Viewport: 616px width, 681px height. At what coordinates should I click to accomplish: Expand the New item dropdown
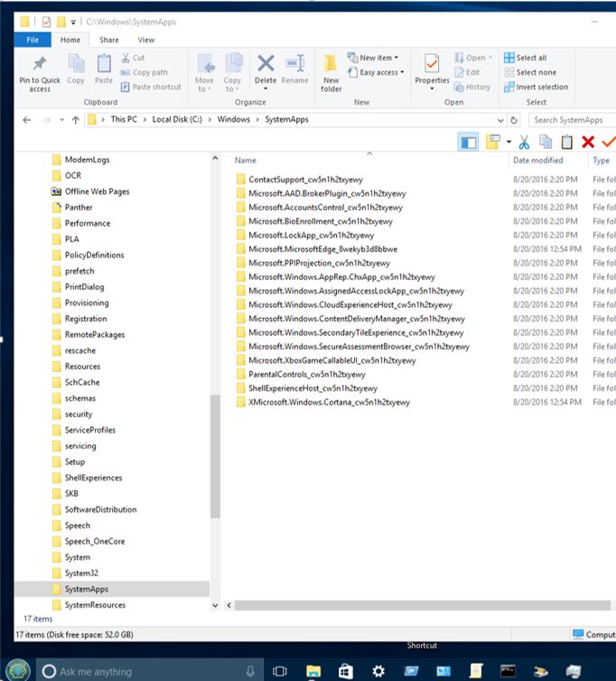[378, 58]
